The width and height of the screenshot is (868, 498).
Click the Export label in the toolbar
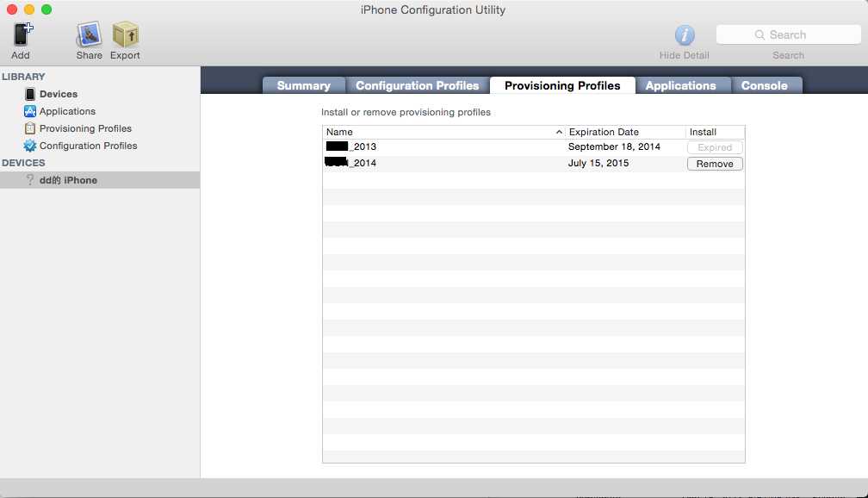click(125, 55)
